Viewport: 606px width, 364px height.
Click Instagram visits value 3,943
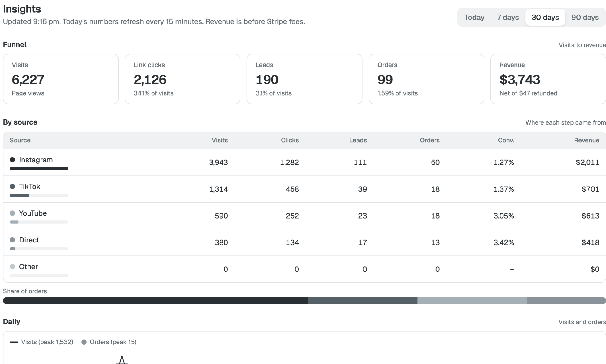pyautogui.click(x=218, y=162)
